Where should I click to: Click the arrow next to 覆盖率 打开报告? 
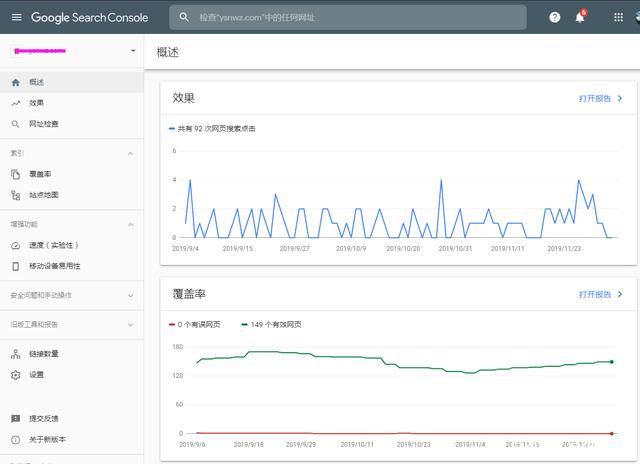[620, 294]
